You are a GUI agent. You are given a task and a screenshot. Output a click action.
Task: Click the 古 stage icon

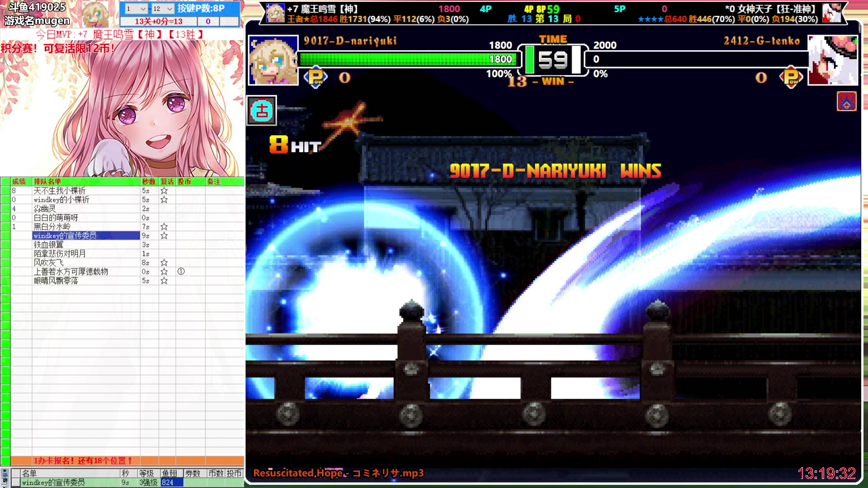(262, 110)
